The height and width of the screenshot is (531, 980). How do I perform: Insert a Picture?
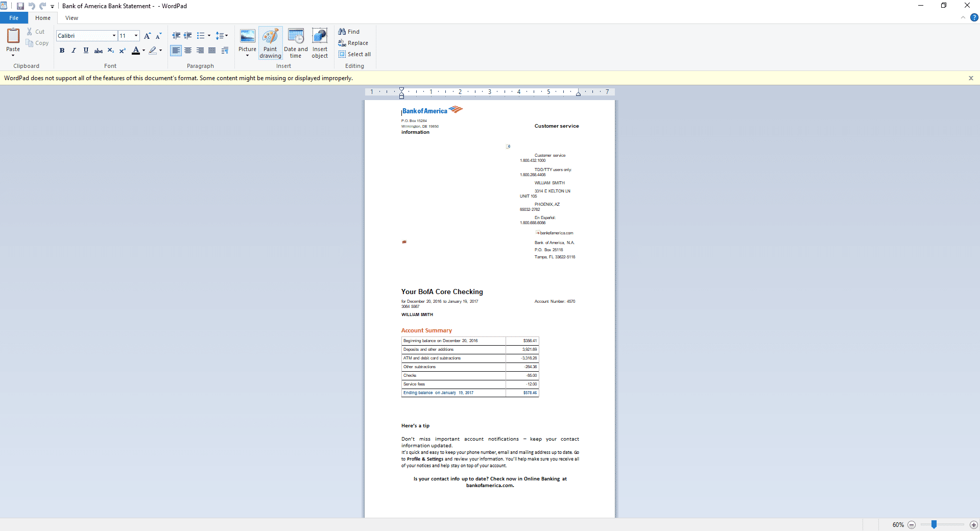point(247,36)
